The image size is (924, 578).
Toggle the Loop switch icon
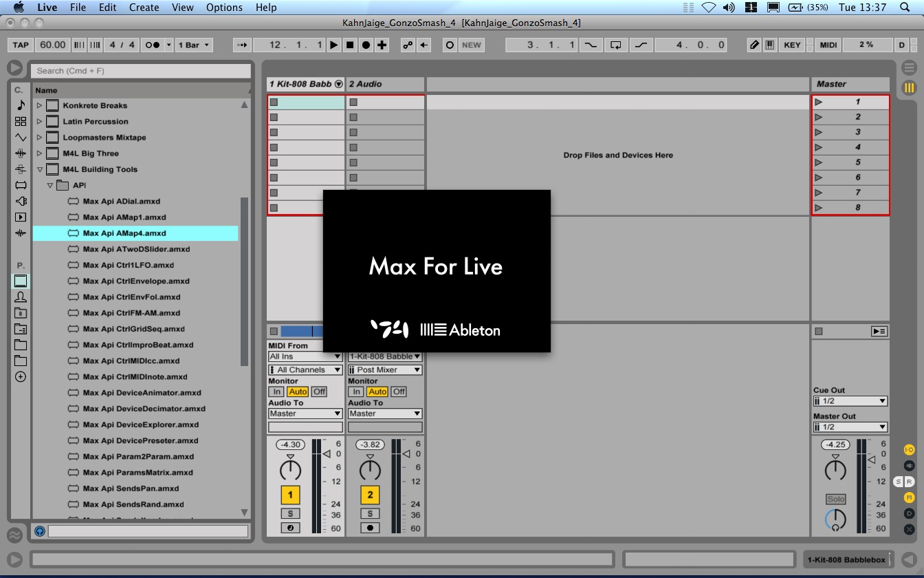(x=616, y=45)
